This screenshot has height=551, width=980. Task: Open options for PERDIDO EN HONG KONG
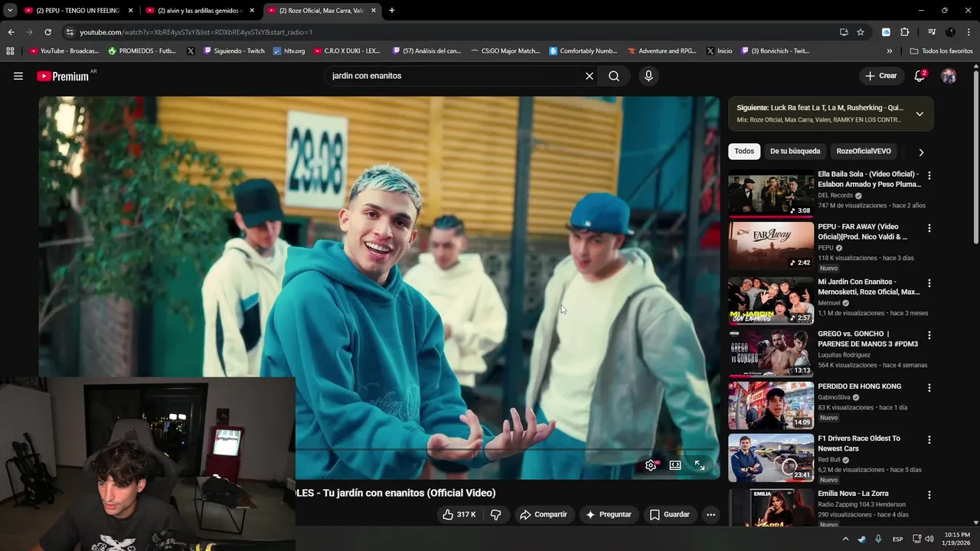929,388
